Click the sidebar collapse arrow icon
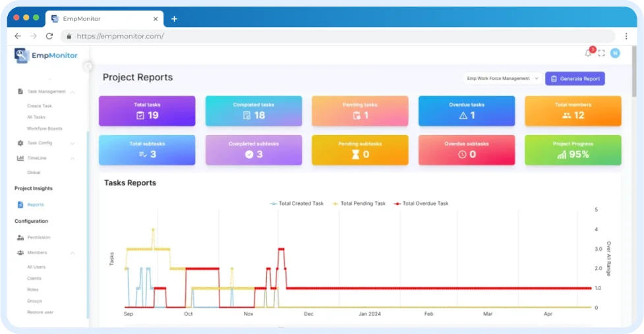Viewport: 644px width, 334px height. tap(88, 66)
